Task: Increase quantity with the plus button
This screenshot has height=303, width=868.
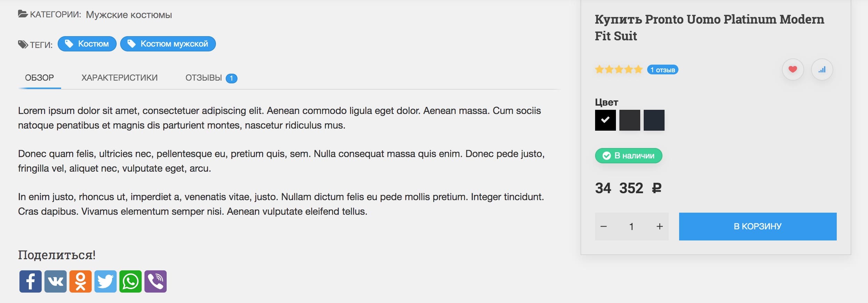Action: [660, 227]
